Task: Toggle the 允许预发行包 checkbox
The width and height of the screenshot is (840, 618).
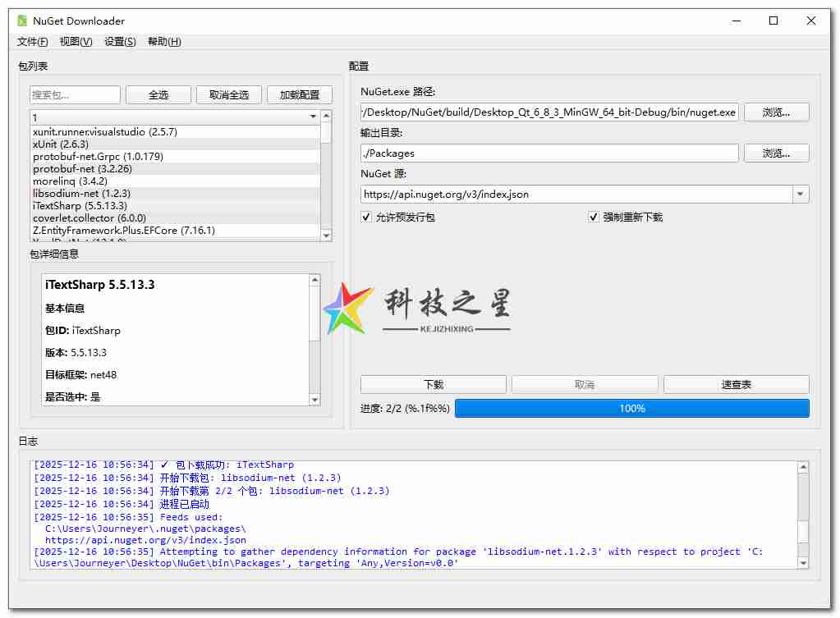Action: click(x=366, y=217)
